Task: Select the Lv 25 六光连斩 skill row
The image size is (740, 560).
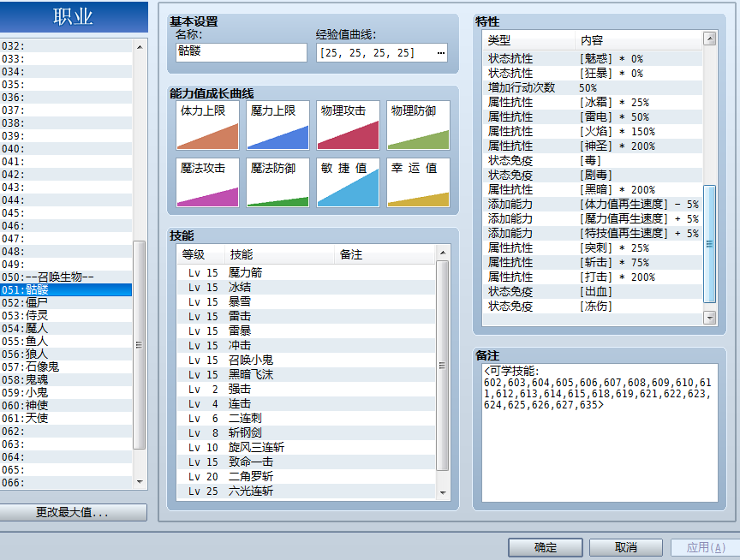Action: pos(306,491)
